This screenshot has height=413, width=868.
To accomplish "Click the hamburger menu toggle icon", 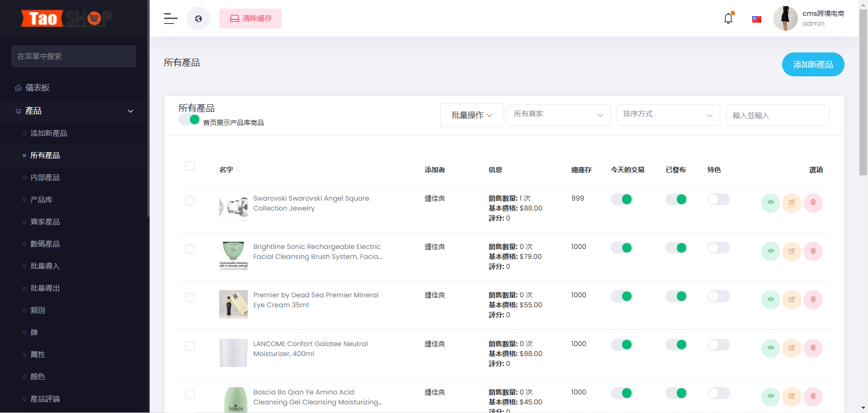I will [x=170, y=19].
